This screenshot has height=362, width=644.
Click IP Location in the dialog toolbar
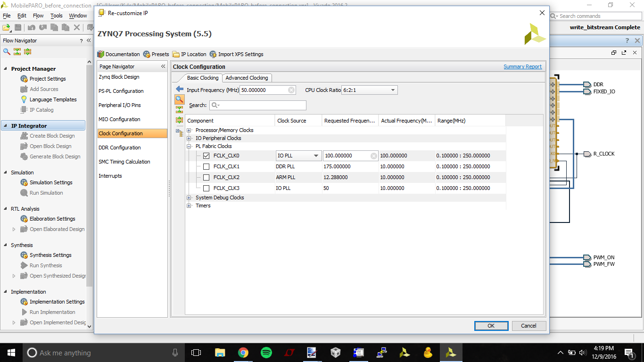point(189,54)
